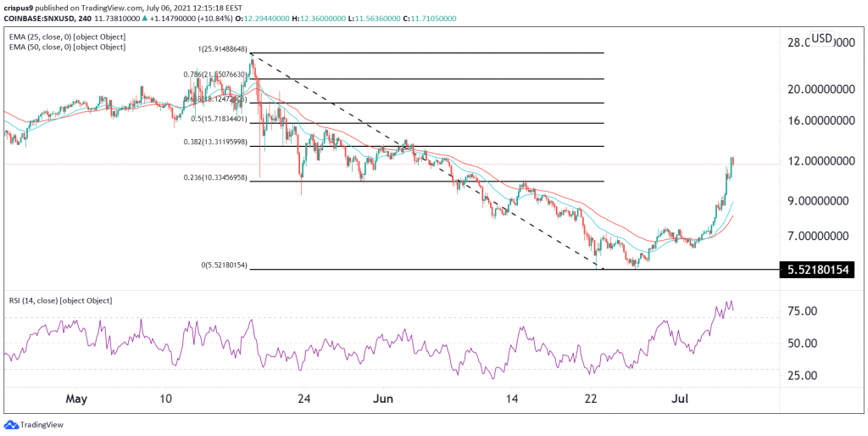Viewport: 868px width, 436px height.
Task: Click the 22 date label on time axis
Action: (591, 399)
